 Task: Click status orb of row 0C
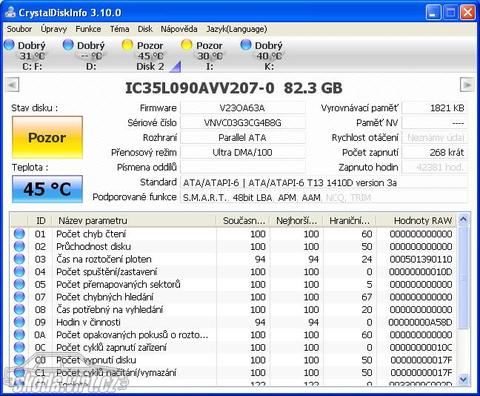19,347
